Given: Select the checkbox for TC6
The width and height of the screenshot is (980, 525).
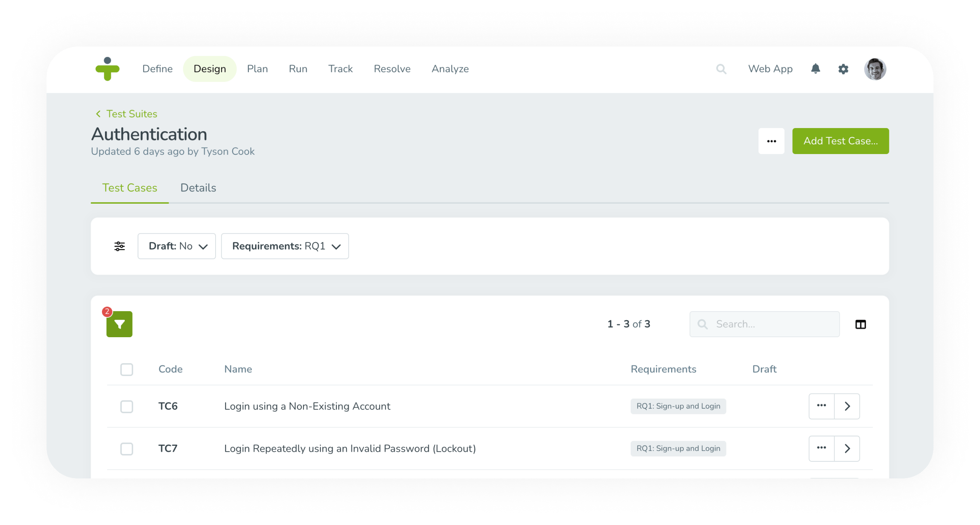Looking at the screenshot, I should point(127,406).
